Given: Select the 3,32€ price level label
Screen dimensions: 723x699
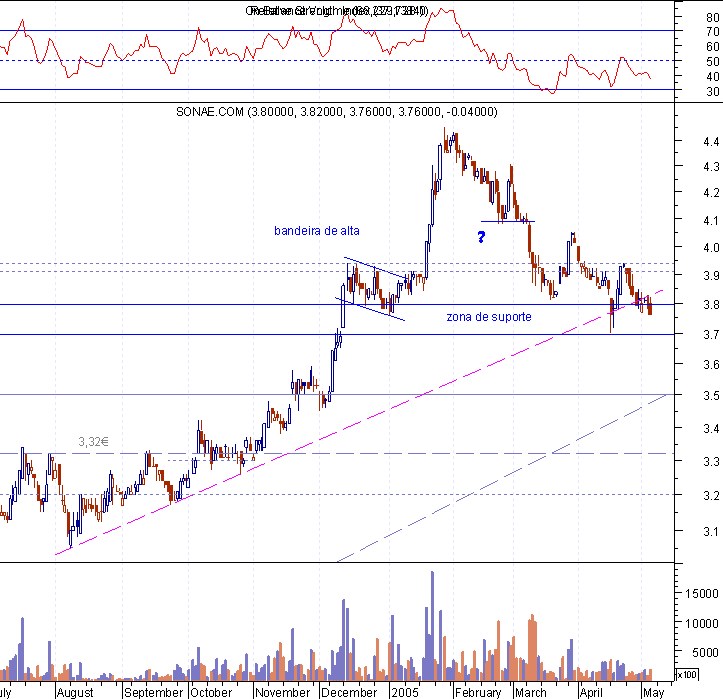Looking at the screenshot, I should (x=94, y=442).
